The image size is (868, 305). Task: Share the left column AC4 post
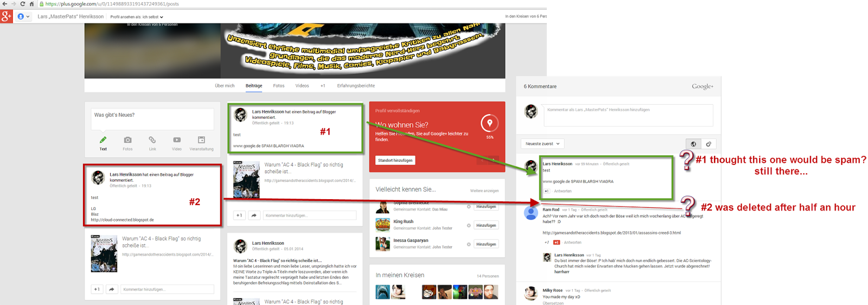coord(112,289)
